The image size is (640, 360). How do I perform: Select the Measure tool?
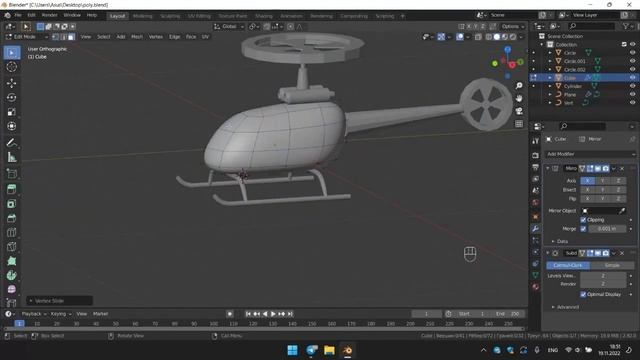[11, 157]
